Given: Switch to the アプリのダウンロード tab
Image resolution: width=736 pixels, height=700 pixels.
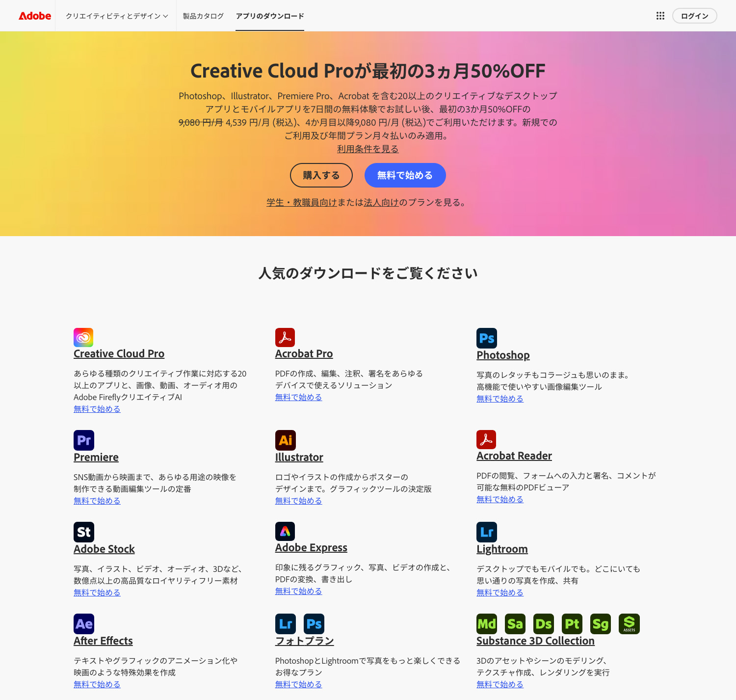Looking at the screenshot, I should (x=270, y=15).
